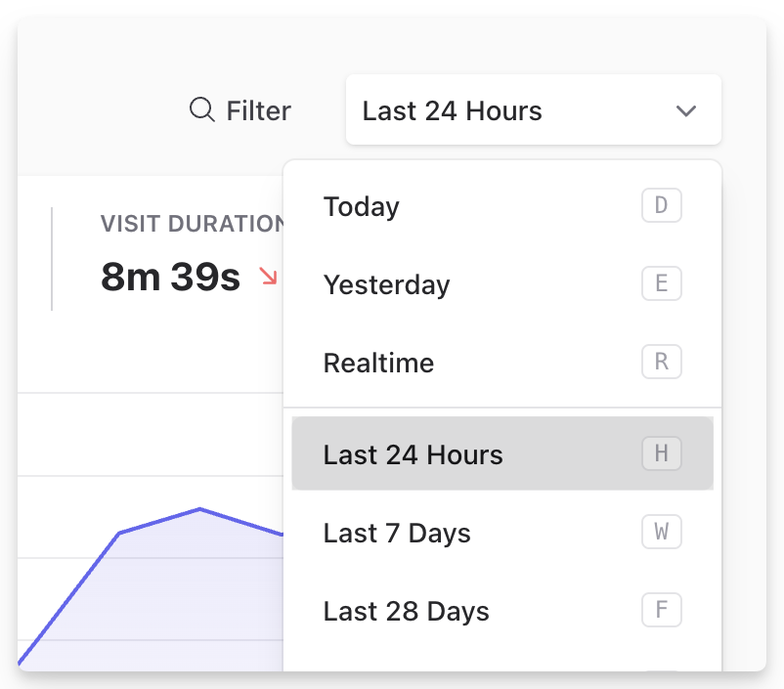Select Today from the period menu
The width and height of the screenshot is (784, 689).
(362, 207)
